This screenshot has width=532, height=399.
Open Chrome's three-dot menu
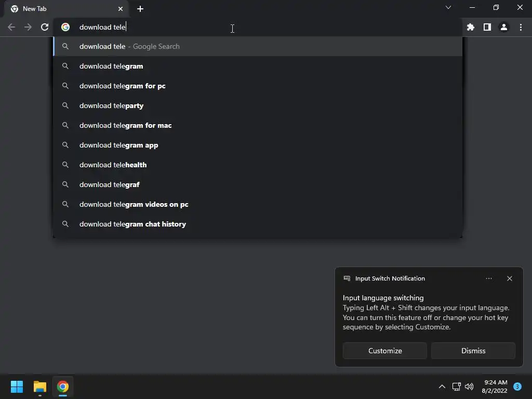[521, 27]
